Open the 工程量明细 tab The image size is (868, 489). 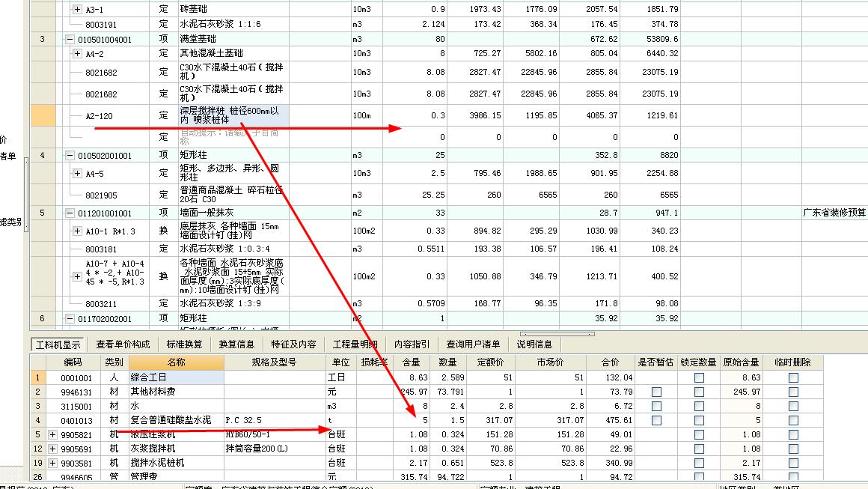coord(355,344)
